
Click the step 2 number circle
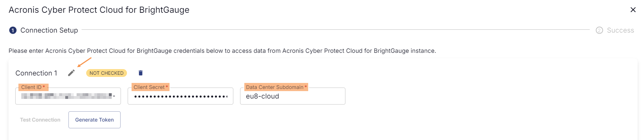[x=599, y=30]
